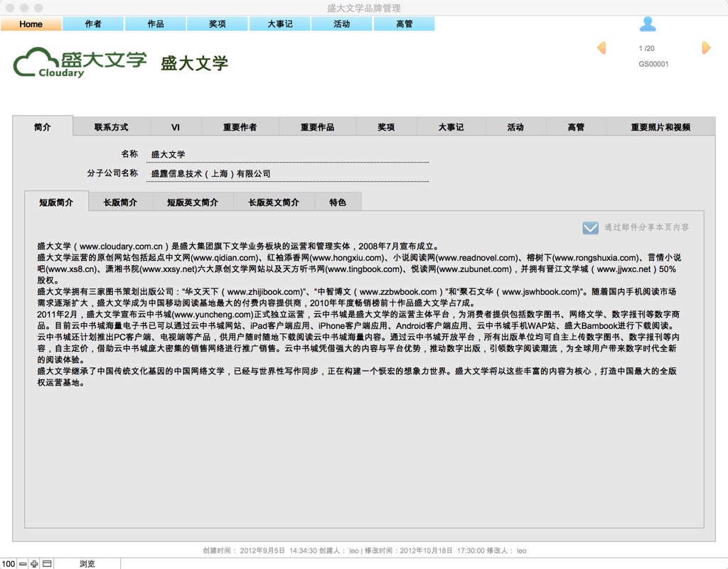Click the 名称 input field
This screenshot has height=569, width=728.
[287, 154]
